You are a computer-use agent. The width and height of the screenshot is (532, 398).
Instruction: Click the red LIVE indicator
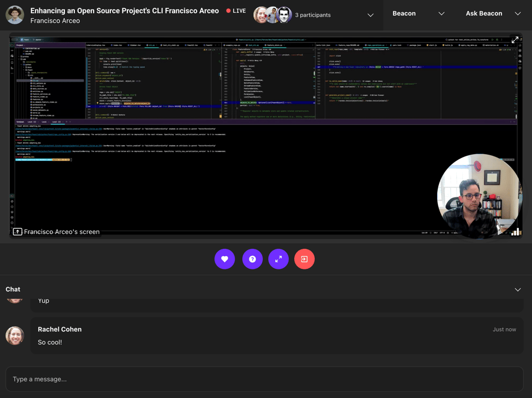pos(236,11)
